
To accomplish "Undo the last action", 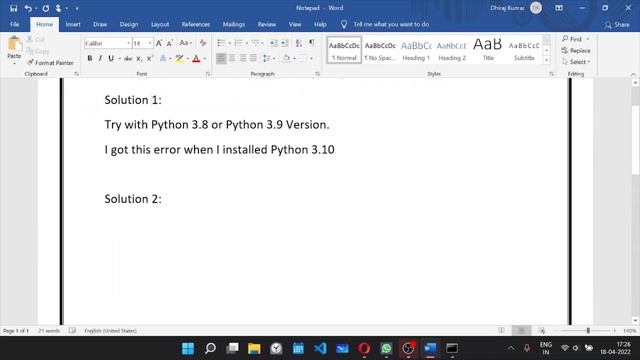I will [x=28, y=8].
